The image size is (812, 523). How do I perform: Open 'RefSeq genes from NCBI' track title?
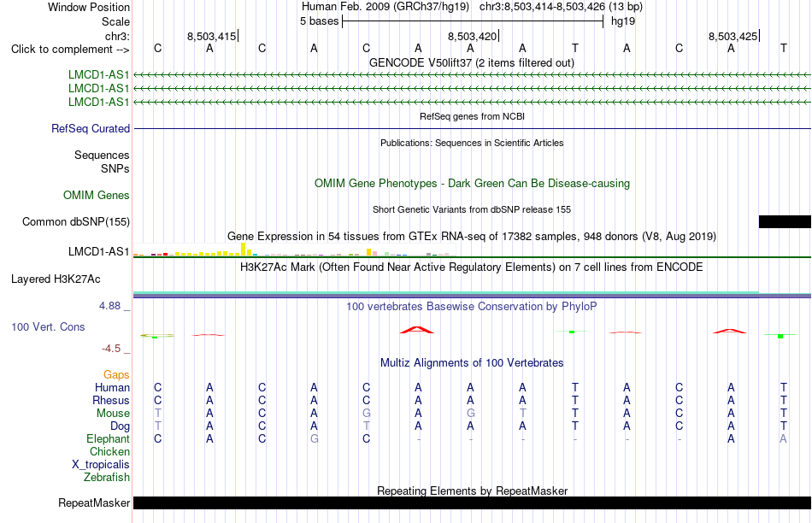point(472,116)
